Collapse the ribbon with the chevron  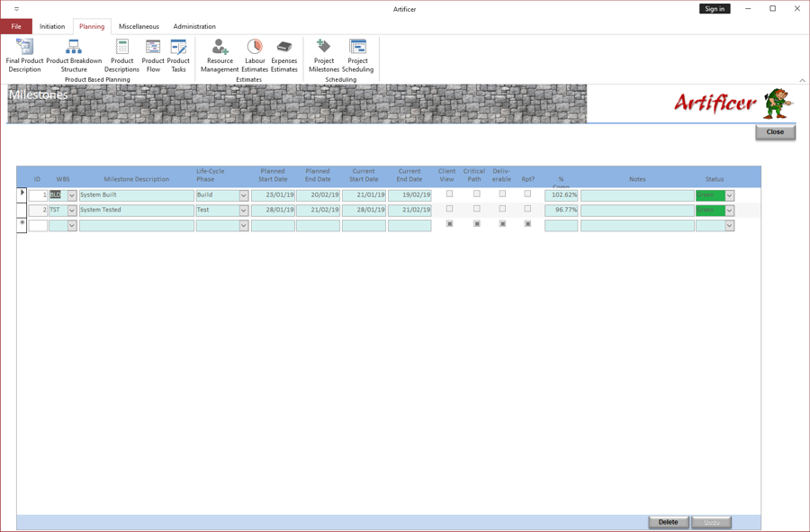(x=802, y=80)
